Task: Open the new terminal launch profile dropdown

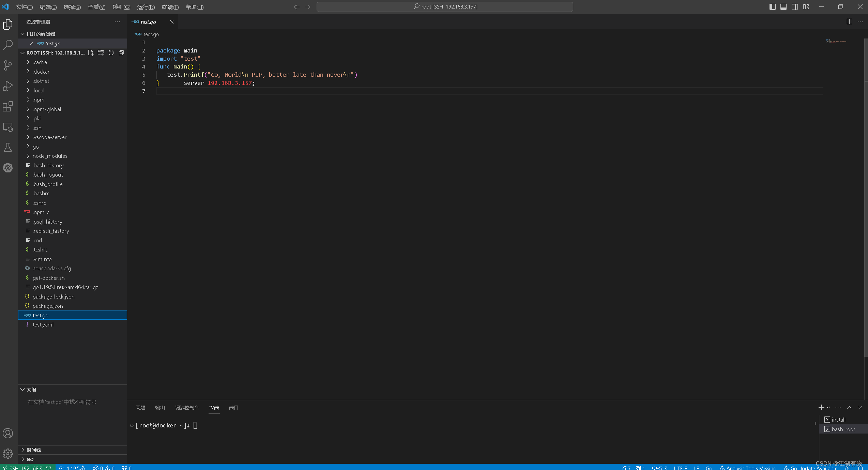Action: coord(828,408)
